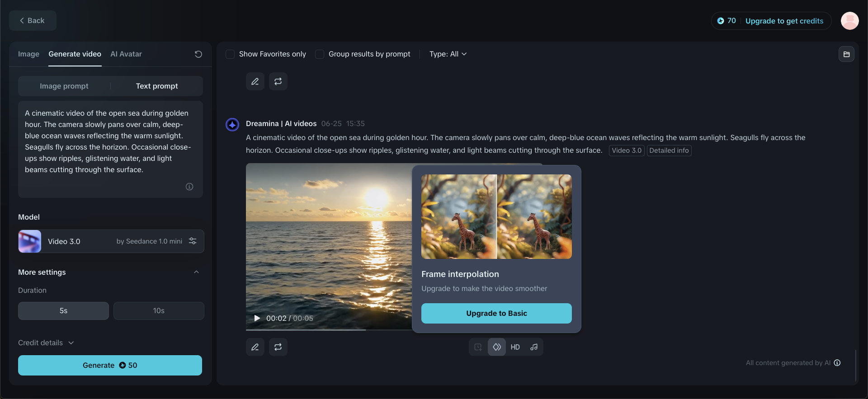Switch to the AI Avatar tab

point(126,54)
